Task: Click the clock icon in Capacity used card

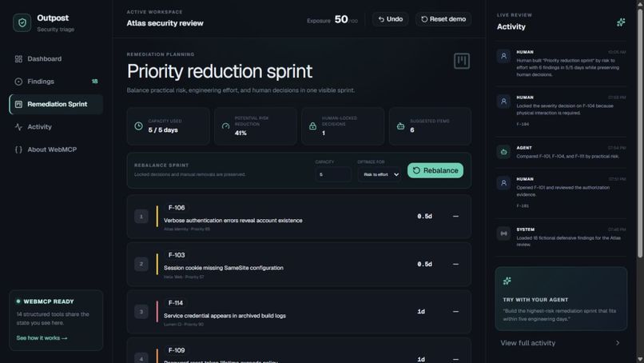Action: click(138, 126)
